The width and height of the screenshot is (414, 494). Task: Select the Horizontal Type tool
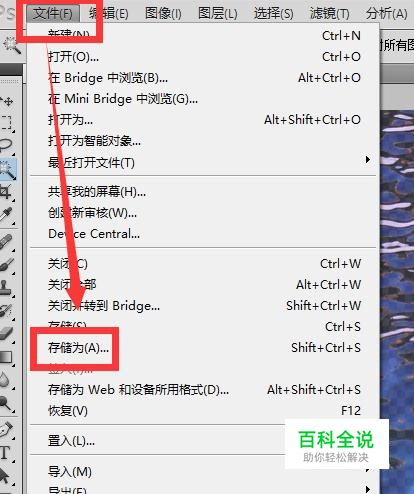(6, 453)
